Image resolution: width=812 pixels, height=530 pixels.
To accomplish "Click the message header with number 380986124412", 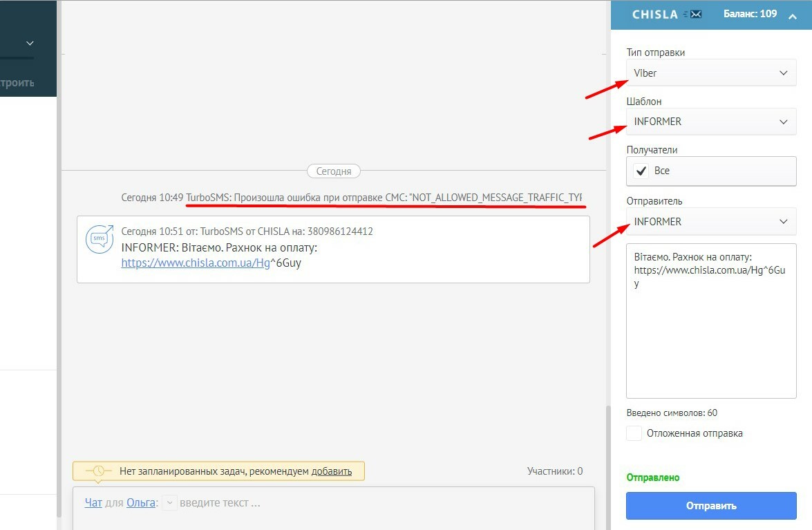I will point(247,231).
